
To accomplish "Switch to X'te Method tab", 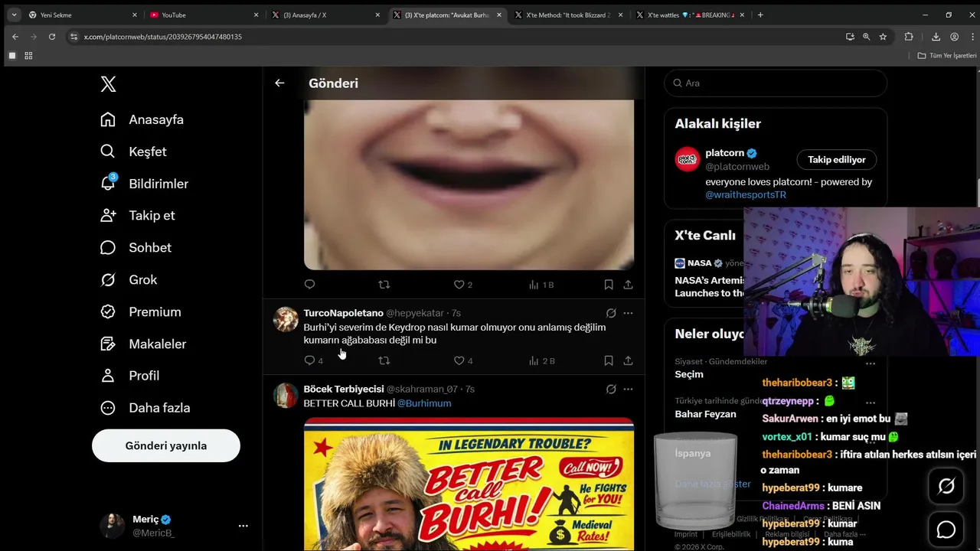I will tap(568, 15).
